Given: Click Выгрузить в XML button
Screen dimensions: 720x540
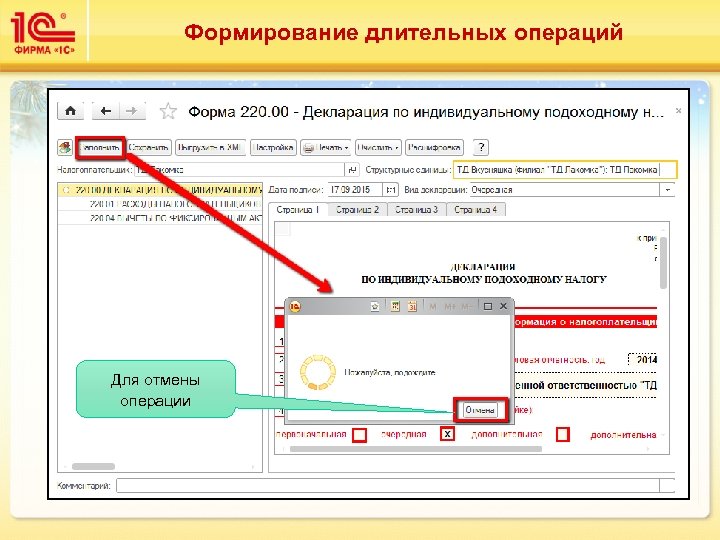Looking at the screenshot, I should [x=210, y=147].
